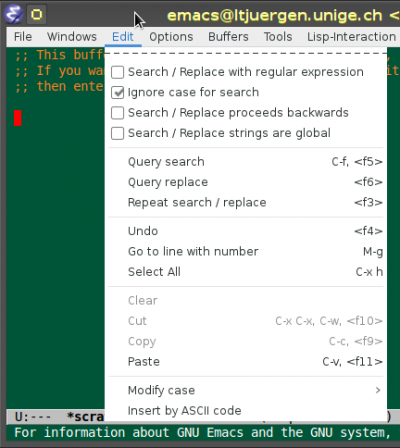This screenshot has width=400, height=448.
Task: Choose Query search from Edit menu
Action: [x=246, y=162]
